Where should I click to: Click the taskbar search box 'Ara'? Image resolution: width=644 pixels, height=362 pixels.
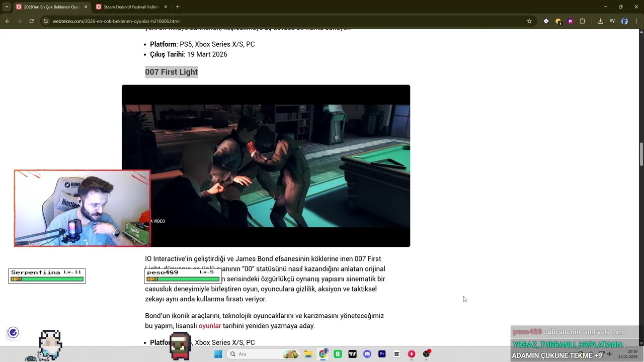tap(264, 354)
